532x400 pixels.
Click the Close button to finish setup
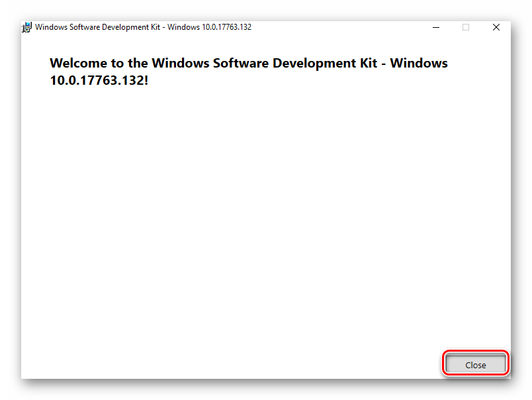(x=475, y=365)
